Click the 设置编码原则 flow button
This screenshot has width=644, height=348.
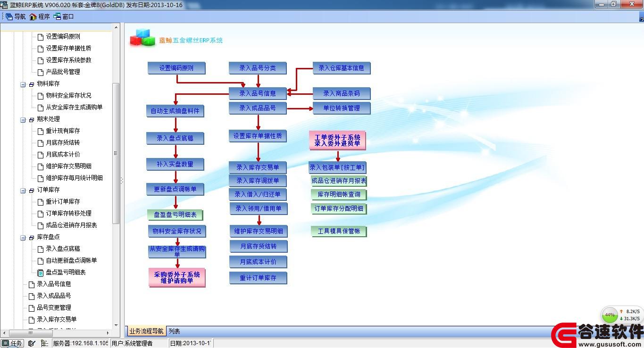pyautogui.click(x=176, y=68)
